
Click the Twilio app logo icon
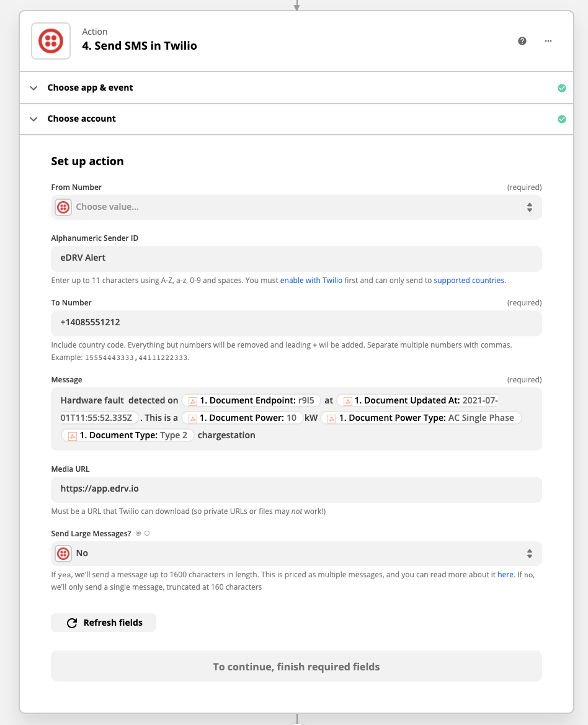(51, 41)
